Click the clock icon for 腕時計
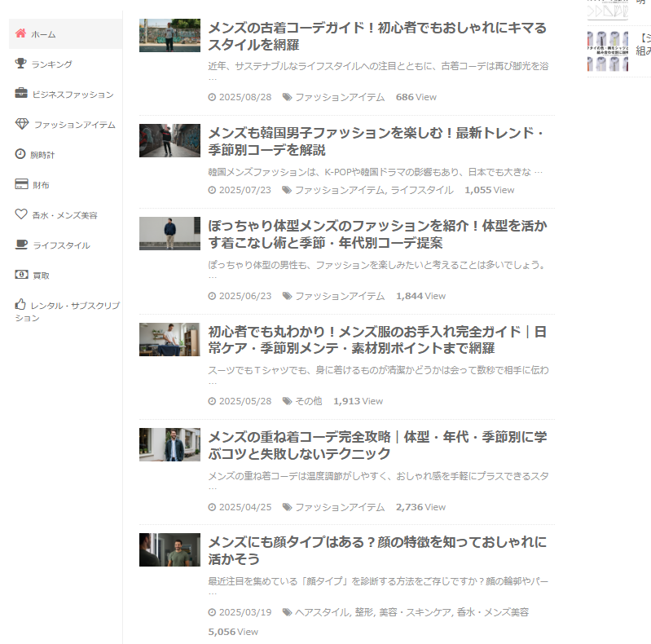The width and height of the screenshot is (651, 644). pos(21,154)
